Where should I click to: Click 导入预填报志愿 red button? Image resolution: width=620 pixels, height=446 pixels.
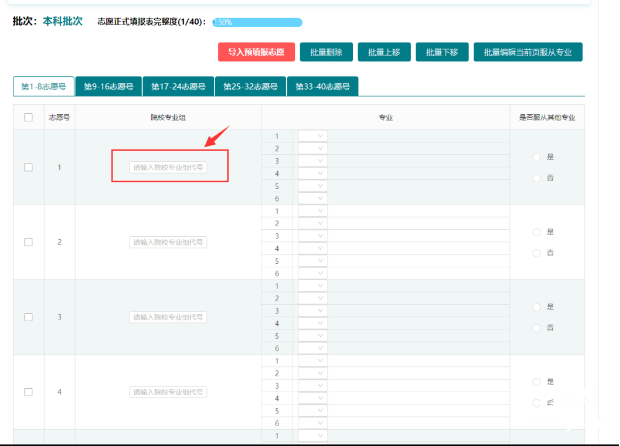(x=256, y=52)
